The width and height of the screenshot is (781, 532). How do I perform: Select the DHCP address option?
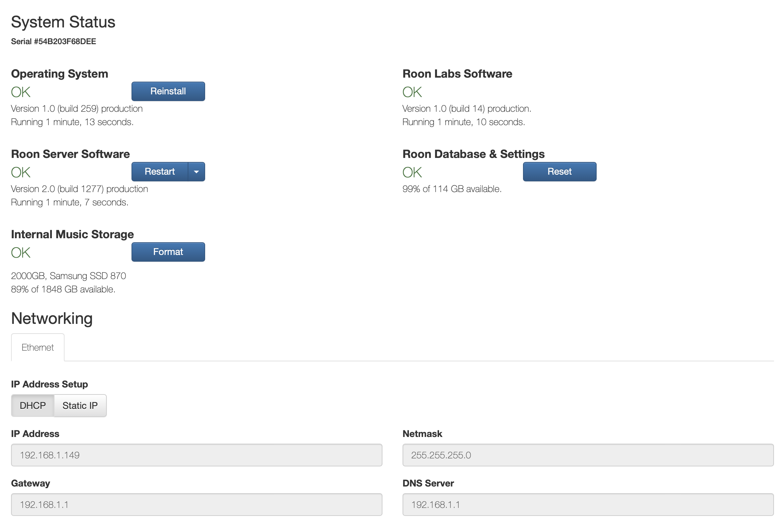32,405
